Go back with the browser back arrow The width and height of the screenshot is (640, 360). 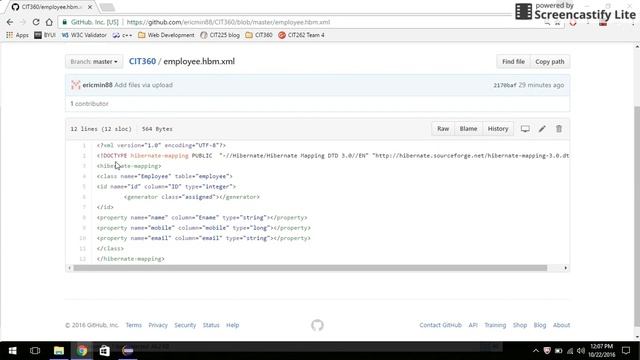[x=10, y=22]
